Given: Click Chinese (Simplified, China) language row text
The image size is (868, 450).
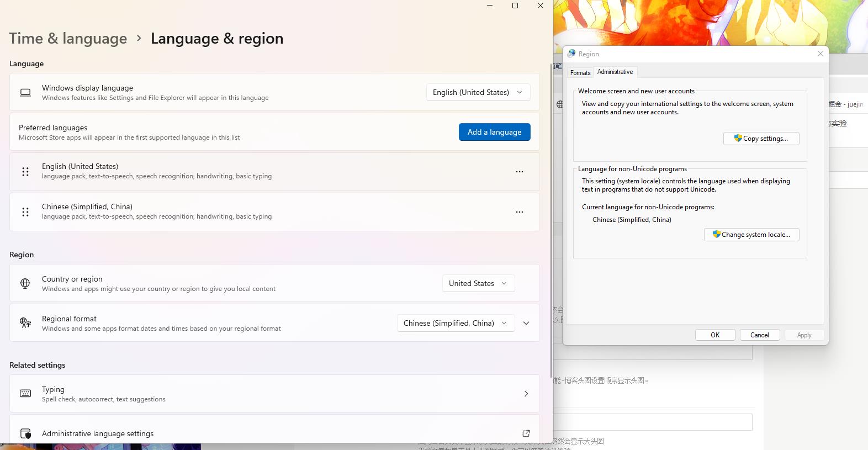Looking at the screenshot, I should (87, 207).
